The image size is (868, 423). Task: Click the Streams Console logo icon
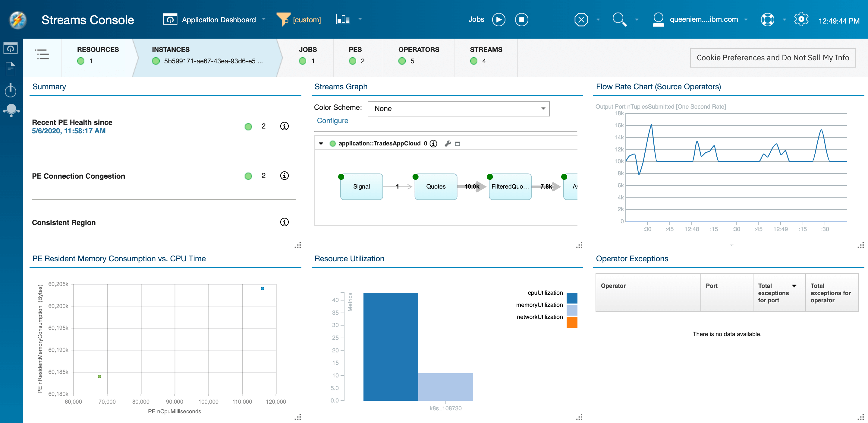pos(18,20)
